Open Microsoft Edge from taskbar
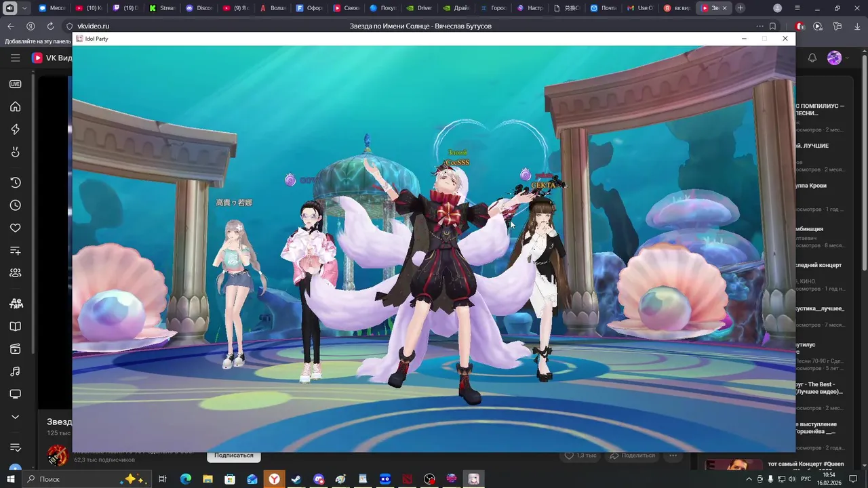Screen dimensions: 868x488 185,479
